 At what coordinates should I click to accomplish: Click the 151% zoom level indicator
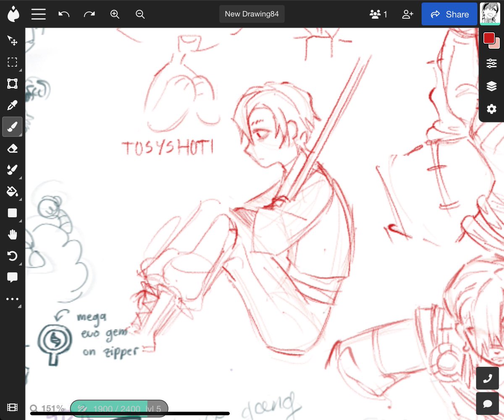tap(47, 408)
